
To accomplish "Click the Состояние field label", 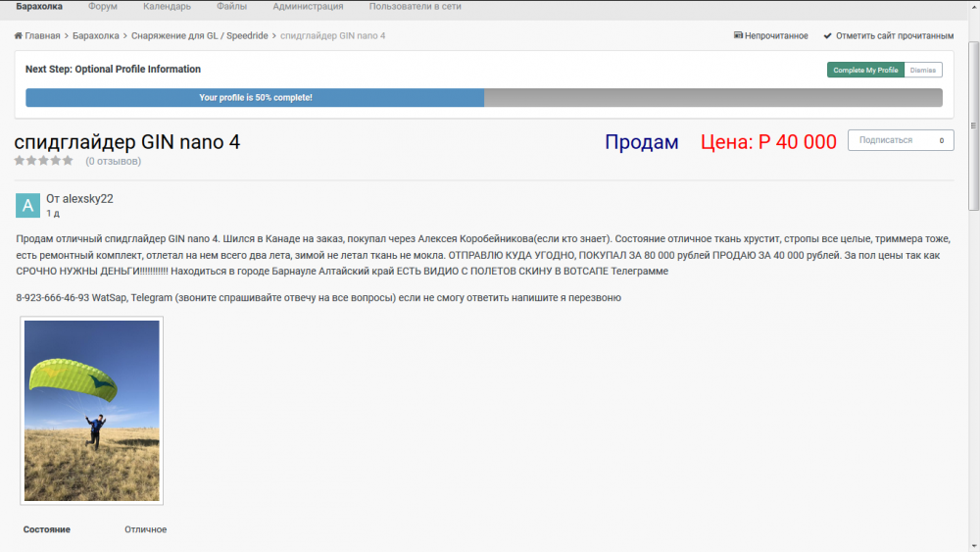I will click(47, 529).
